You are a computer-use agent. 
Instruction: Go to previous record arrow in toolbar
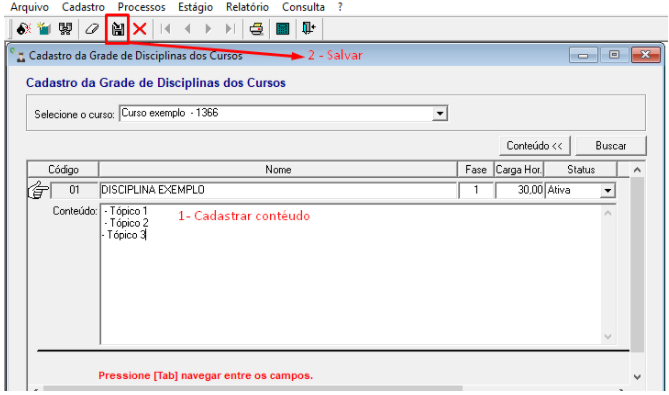coord(187,29)
